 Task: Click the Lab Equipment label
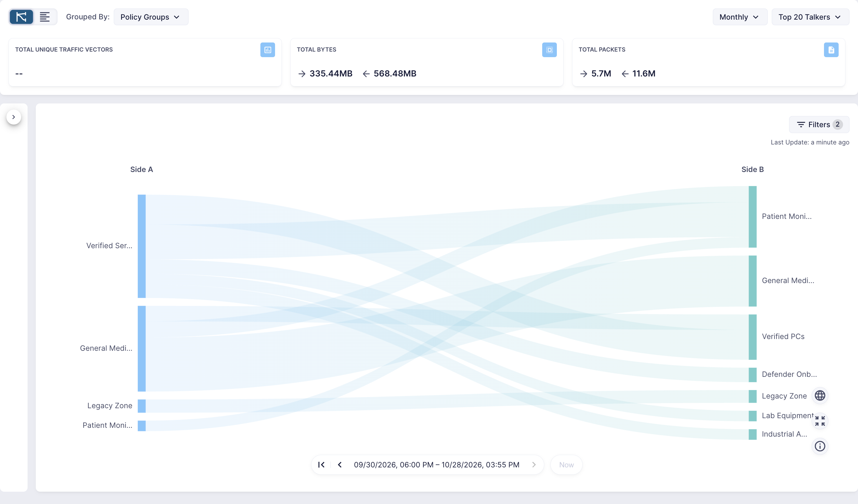tap(788, 416)
